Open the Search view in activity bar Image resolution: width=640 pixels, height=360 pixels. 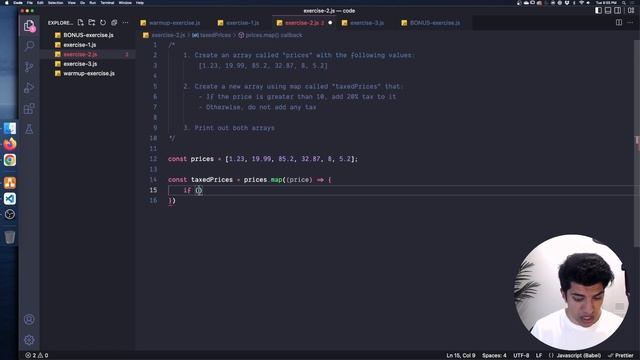point(29,46)
